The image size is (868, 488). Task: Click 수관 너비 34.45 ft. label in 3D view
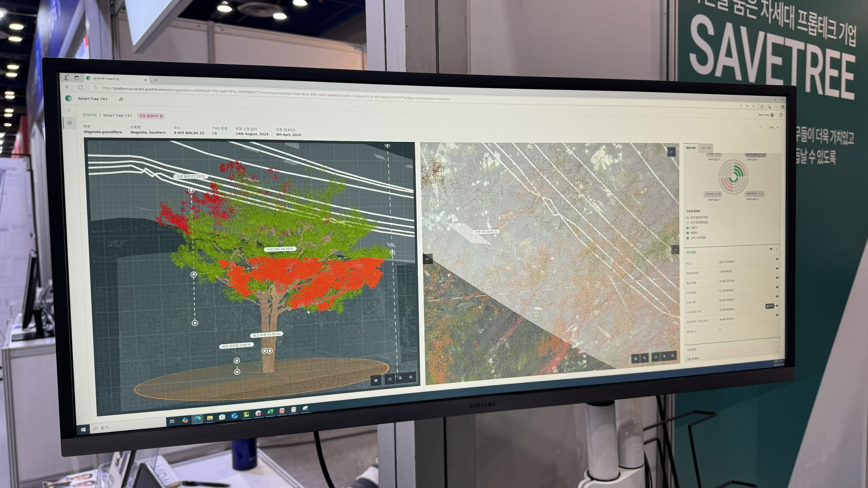click(x=280, y=249)
